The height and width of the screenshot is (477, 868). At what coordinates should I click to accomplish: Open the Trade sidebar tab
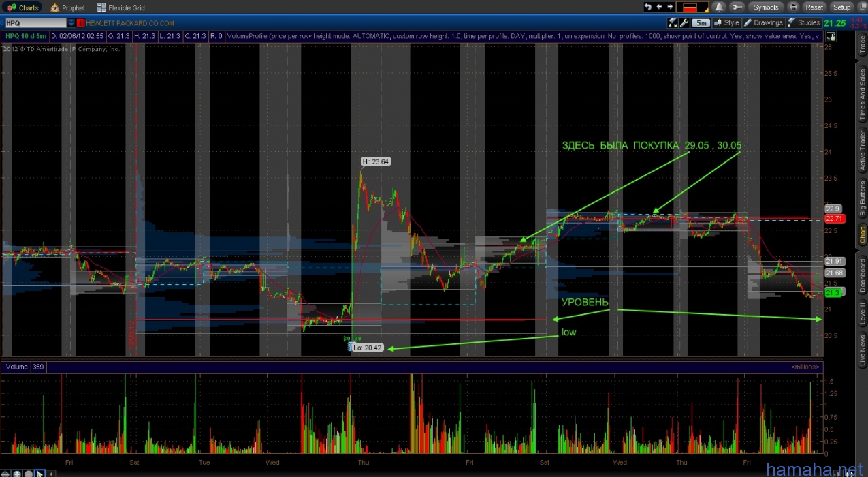tap(862, 45)
